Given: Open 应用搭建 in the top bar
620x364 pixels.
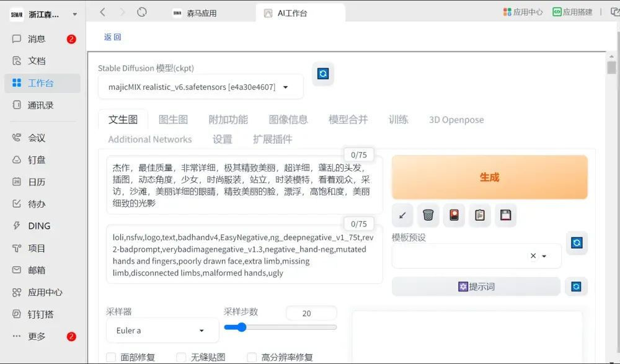Looking at the screenshot, I should click(572, 12).
